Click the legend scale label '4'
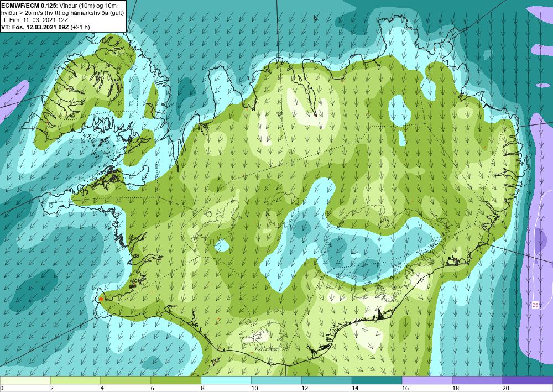Viewport: 553px width, 392px height. click(x=102, y=389)
